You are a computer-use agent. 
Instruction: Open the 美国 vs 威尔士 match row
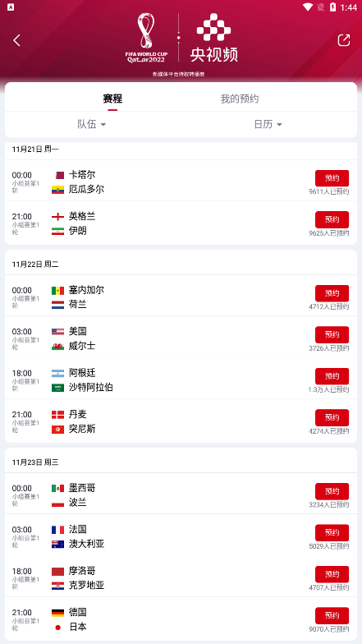pos(181,337)
